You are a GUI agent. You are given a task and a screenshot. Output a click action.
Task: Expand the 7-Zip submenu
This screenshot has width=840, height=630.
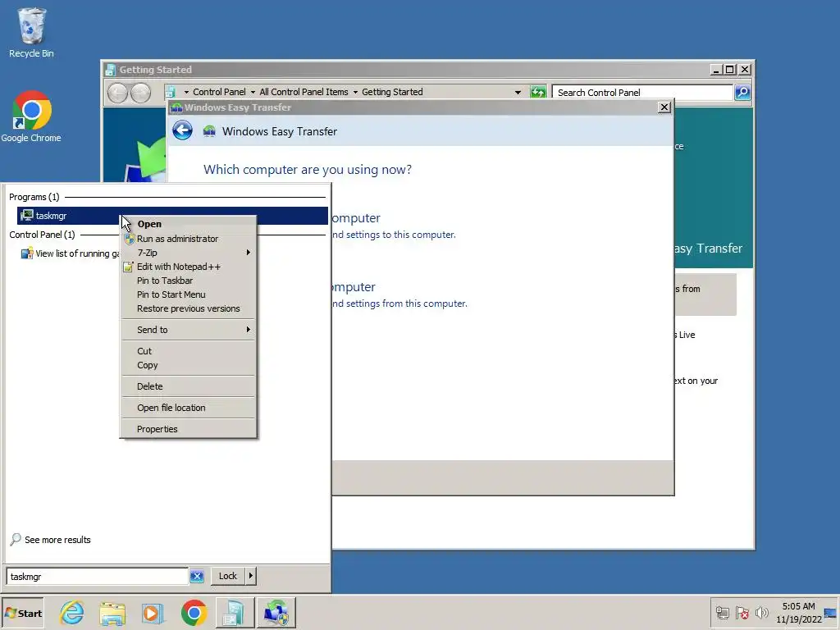188,253
